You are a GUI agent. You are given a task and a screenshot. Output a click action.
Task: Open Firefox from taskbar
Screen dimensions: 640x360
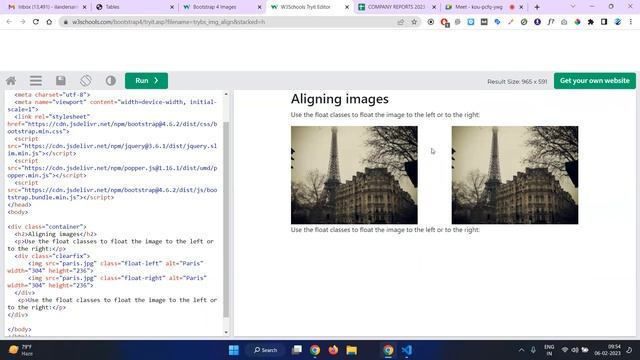[333, 350]
